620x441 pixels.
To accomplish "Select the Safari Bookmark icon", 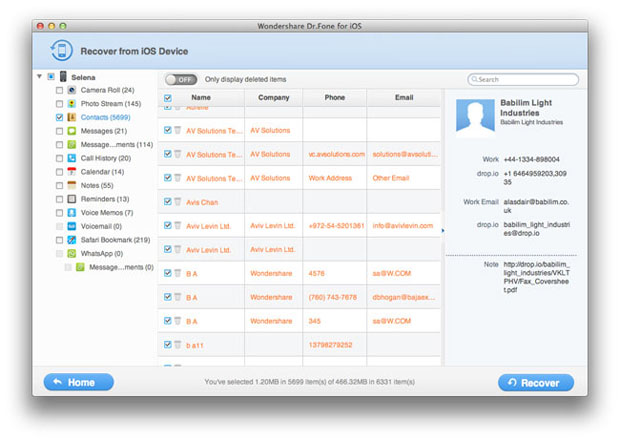I will click(72, 240).
